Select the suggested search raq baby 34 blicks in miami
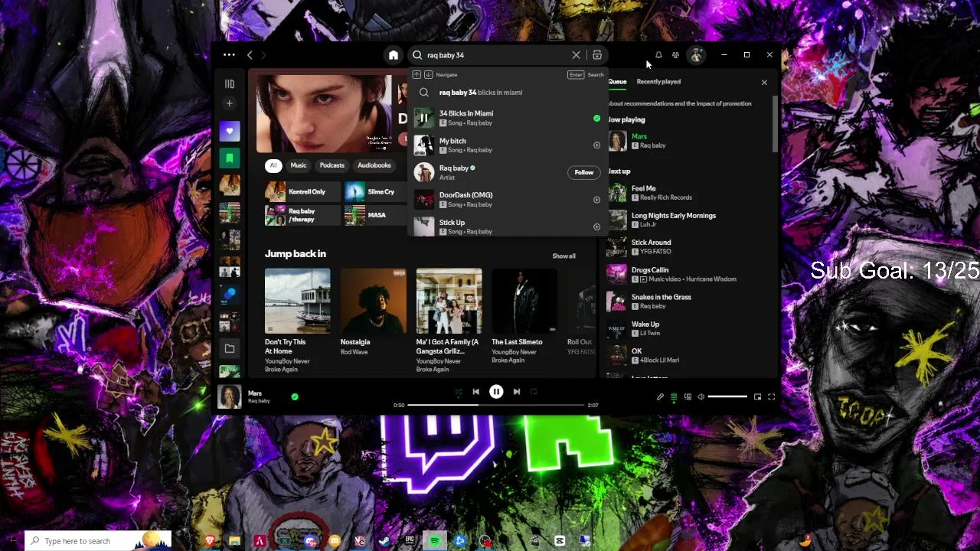 tap(508, 93)
